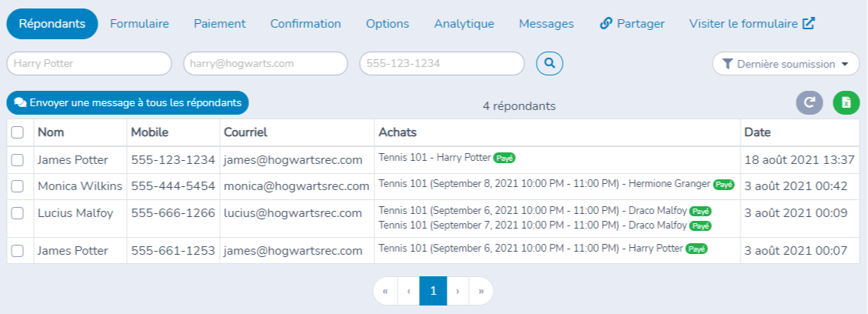
Task: Go to next page arrow
Action: coord(457,291)
